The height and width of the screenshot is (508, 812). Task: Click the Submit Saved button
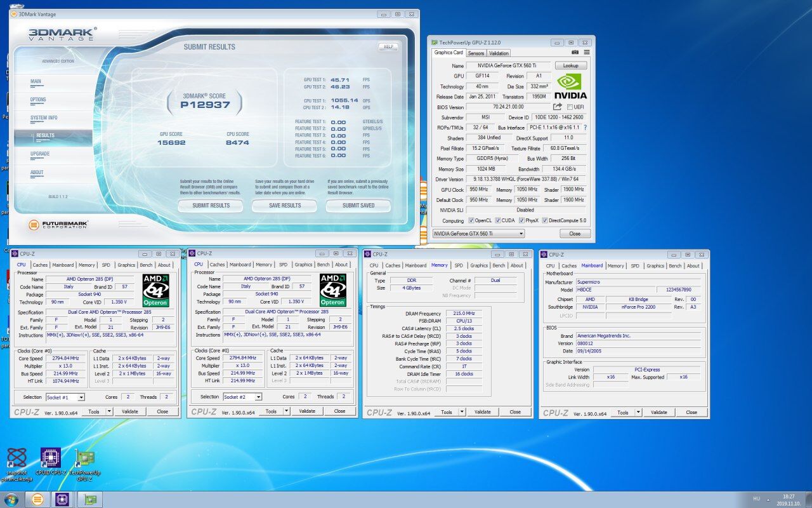click(x=358, y=206)
